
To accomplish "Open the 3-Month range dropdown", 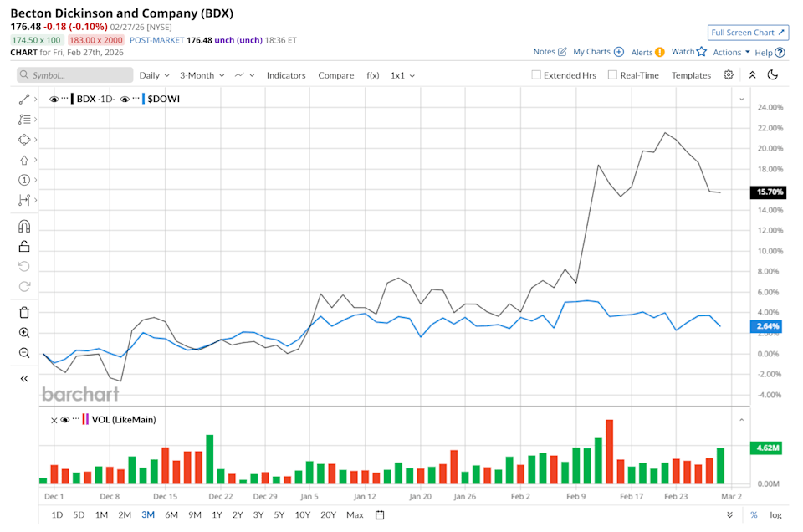I will pos(201,74).
